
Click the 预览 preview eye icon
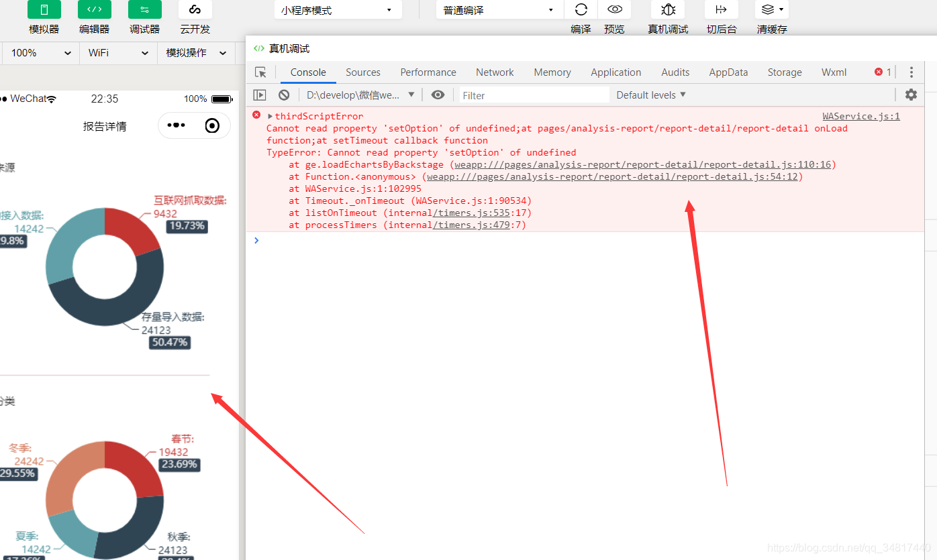click(614, 9)
